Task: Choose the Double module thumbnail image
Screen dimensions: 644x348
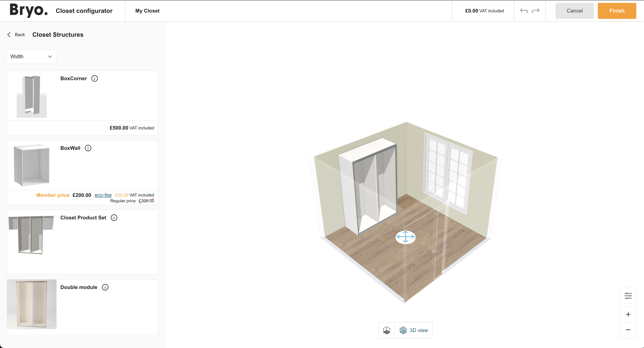Action: (32, 304)
